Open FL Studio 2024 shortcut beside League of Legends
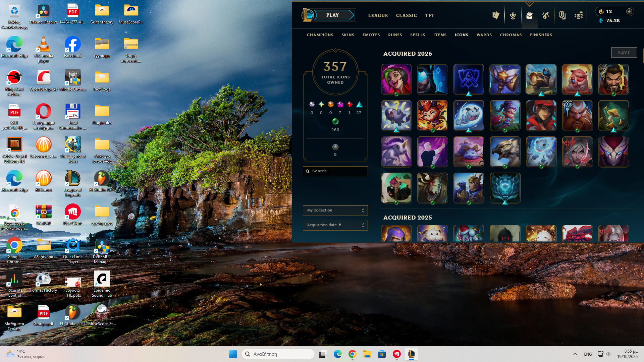 102,181
